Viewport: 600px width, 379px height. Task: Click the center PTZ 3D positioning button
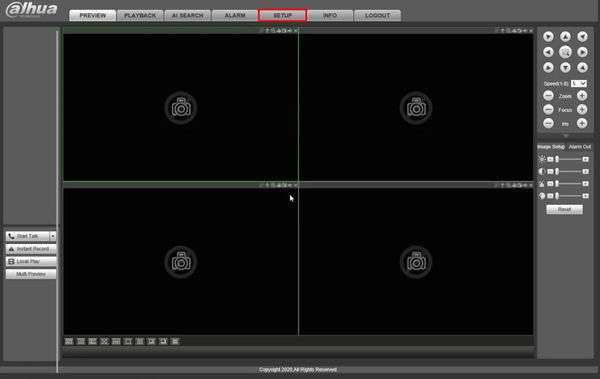[x=565, y=52]
